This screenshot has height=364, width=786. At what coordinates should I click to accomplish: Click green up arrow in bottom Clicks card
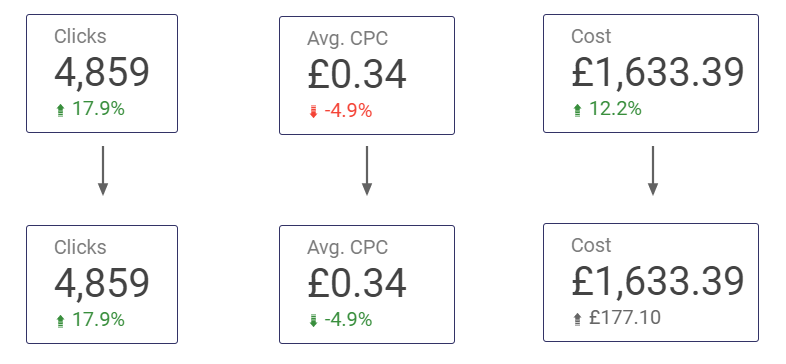point(61,321)
